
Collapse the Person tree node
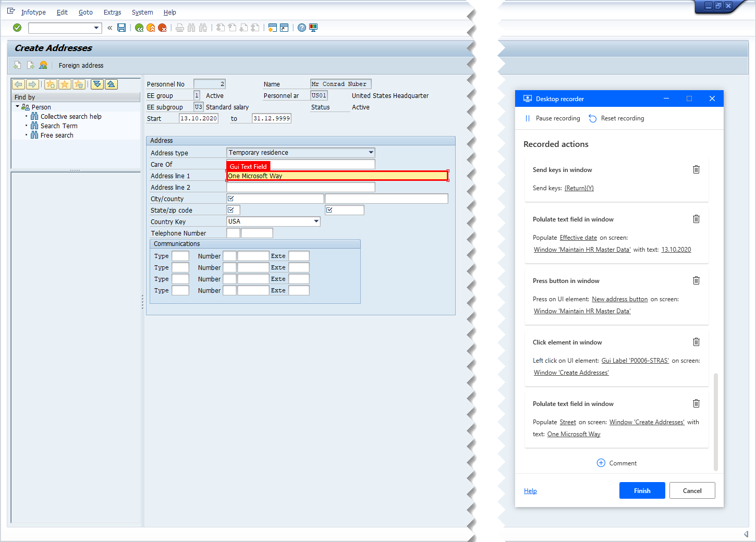point(17,106)
